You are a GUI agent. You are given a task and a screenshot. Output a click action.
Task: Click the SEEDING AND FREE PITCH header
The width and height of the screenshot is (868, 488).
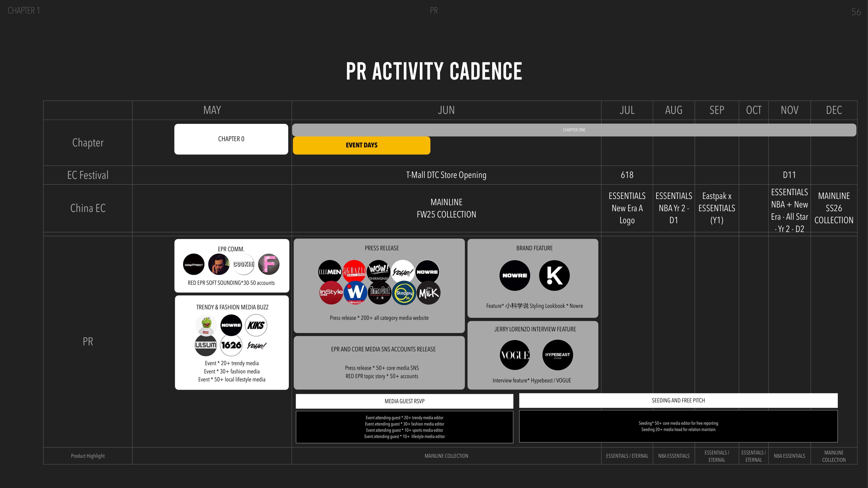[x=678, y=400]
